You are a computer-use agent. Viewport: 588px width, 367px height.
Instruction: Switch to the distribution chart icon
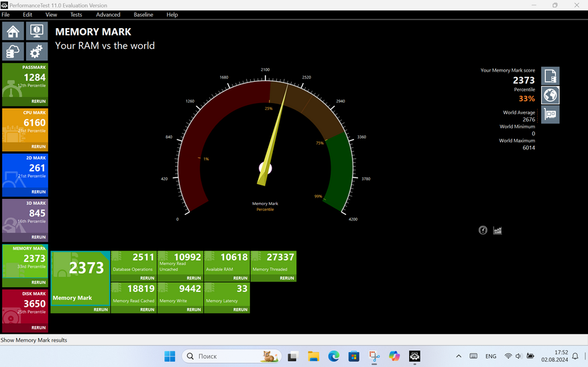497,230
